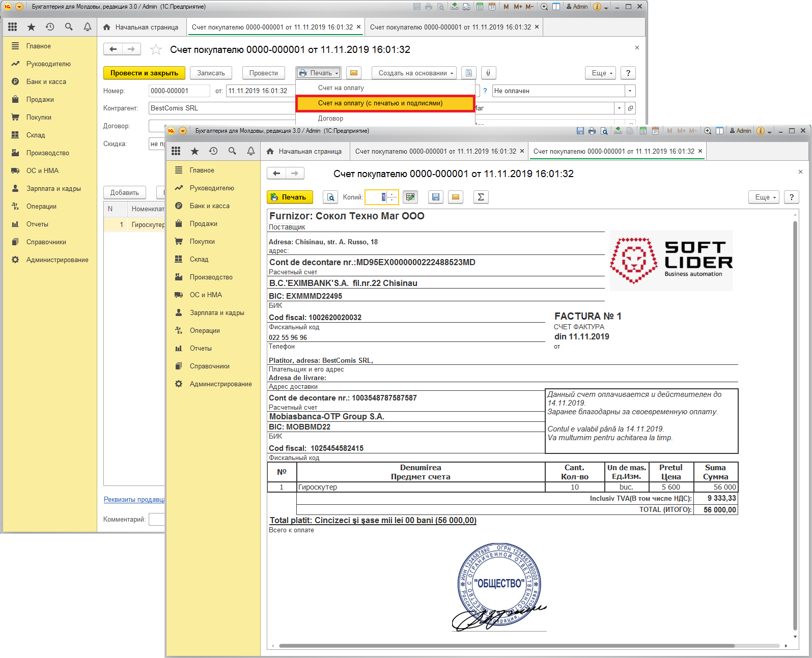Open Реквизиты продавца link
The image size is (812, 658).
pos(134,500)
